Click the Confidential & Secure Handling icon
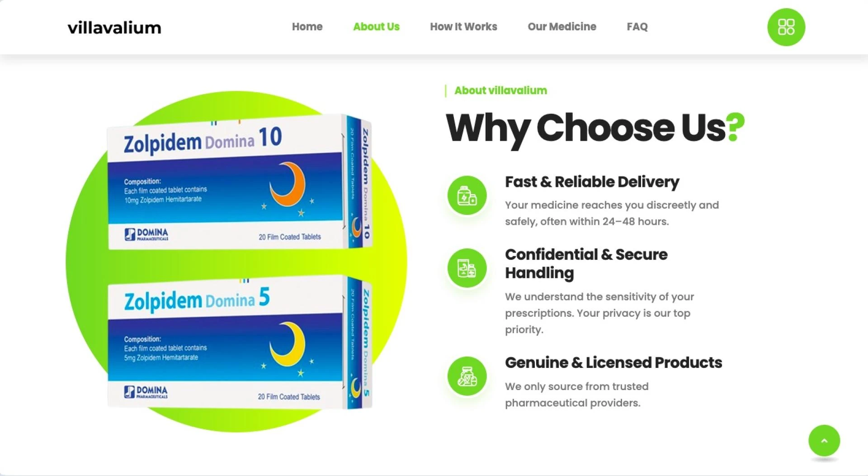This screenshot has height=476, width=868. [467, 268]
